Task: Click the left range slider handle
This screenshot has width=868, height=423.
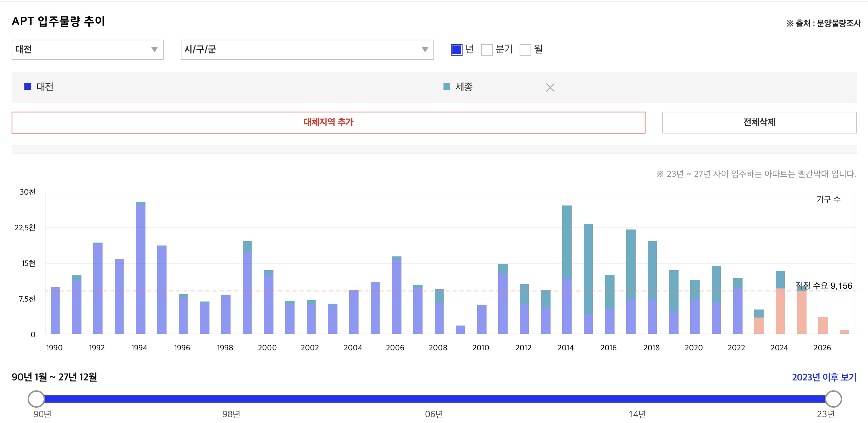Action: tap(36, 399)
